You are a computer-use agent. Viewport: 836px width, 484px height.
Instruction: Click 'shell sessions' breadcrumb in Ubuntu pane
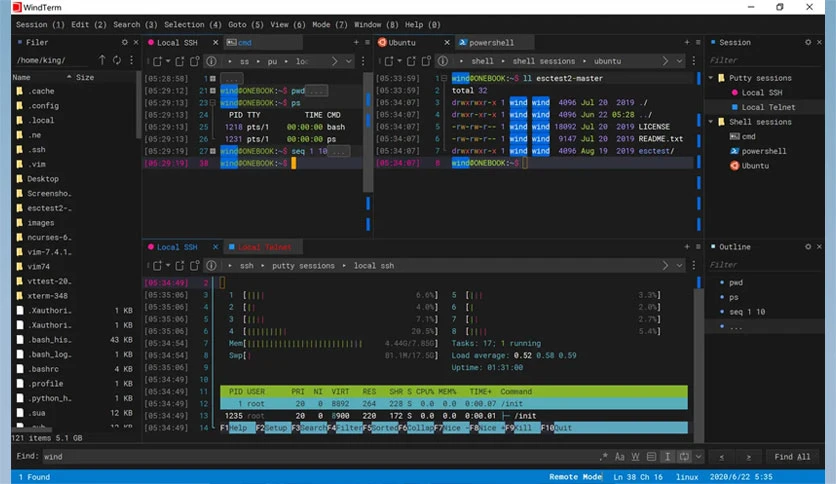point(543,61)
